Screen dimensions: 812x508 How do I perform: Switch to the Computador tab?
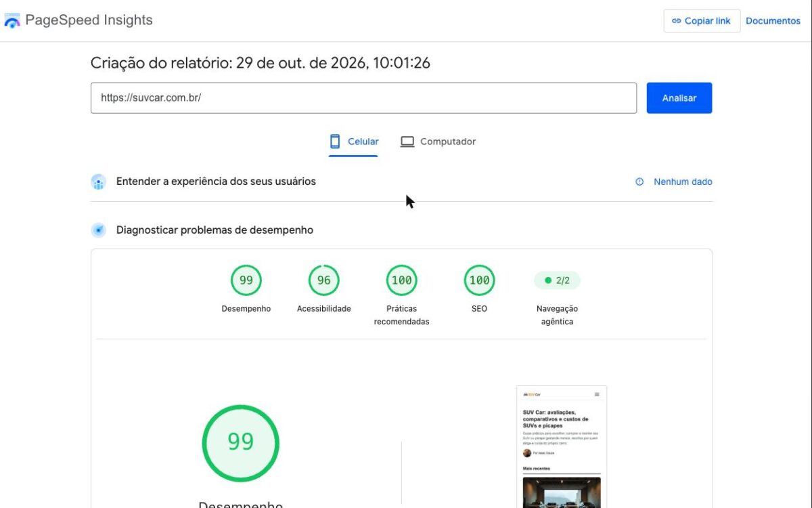pyautogui.click(x=438, y=142)
